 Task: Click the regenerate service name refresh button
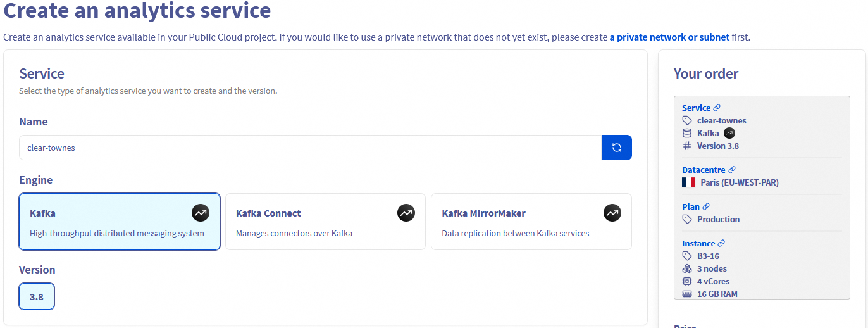click(616, 148)
